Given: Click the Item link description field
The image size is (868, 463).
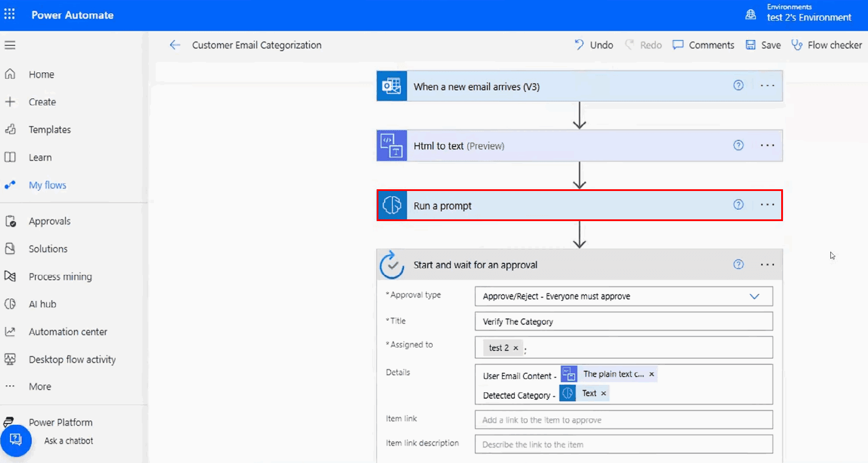Looking at the screenshot, I should pyautogui.click(x=624, y=444).
